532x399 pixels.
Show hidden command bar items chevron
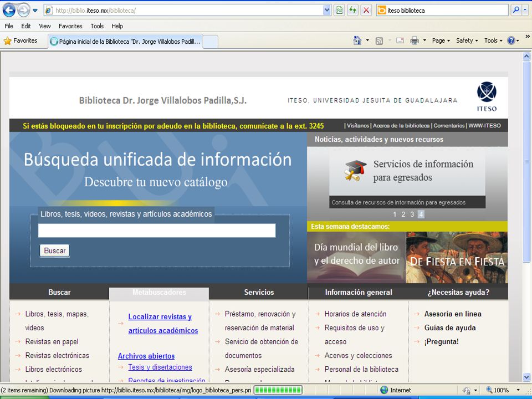point(528,37)
